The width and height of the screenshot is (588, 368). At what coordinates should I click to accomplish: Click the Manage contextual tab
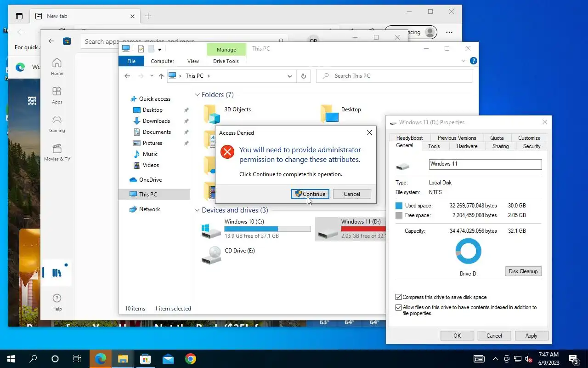click(x=226, y=49)
